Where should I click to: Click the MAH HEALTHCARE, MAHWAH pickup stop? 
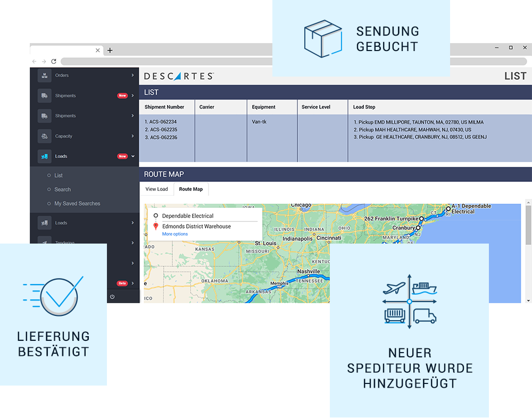pos(412,130)
